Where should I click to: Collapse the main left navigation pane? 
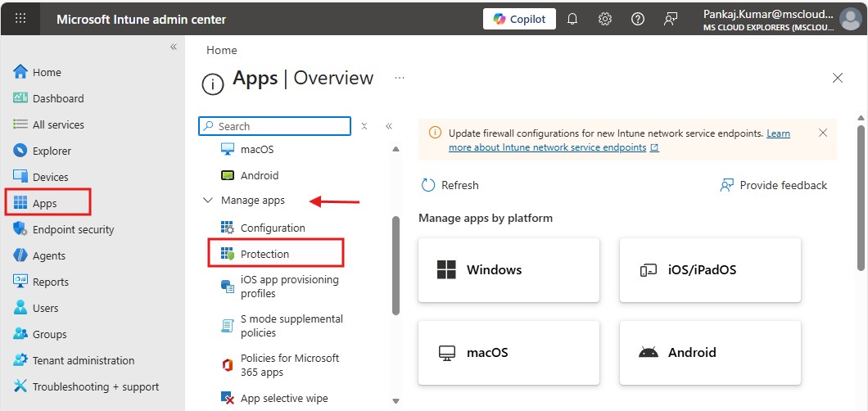point(174,47)
